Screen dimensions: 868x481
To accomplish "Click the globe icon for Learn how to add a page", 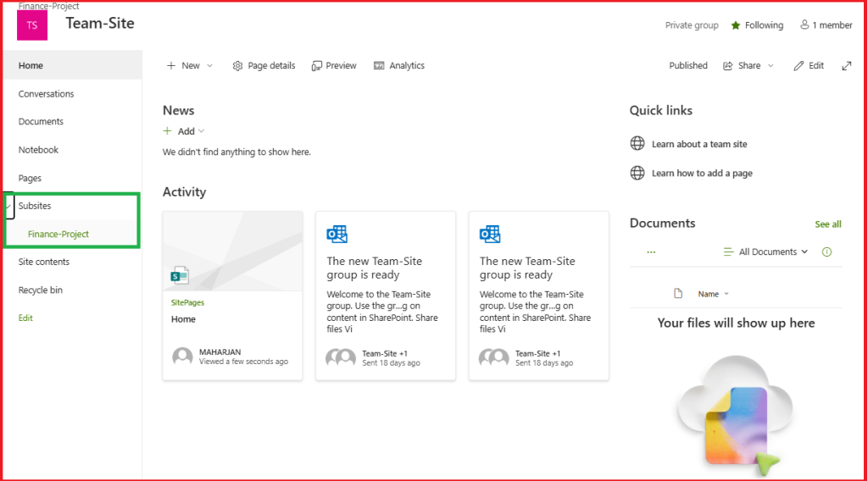I will click(x=637, y=173).
